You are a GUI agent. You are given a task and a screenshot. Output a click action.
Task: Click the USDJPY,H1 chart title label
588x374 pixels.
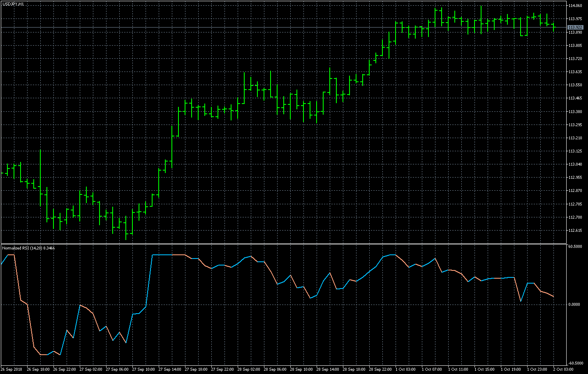13,4
